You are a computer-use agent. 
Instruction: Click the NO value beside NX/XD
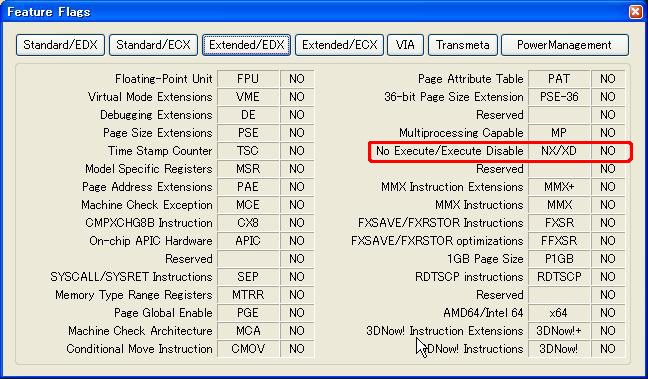click(x=608, y=151)
